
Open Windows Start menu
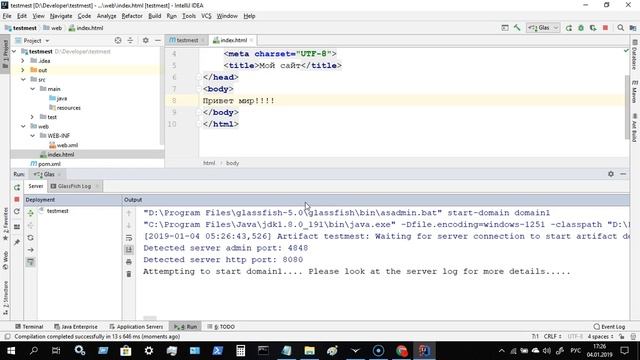[x=11, y=351]
